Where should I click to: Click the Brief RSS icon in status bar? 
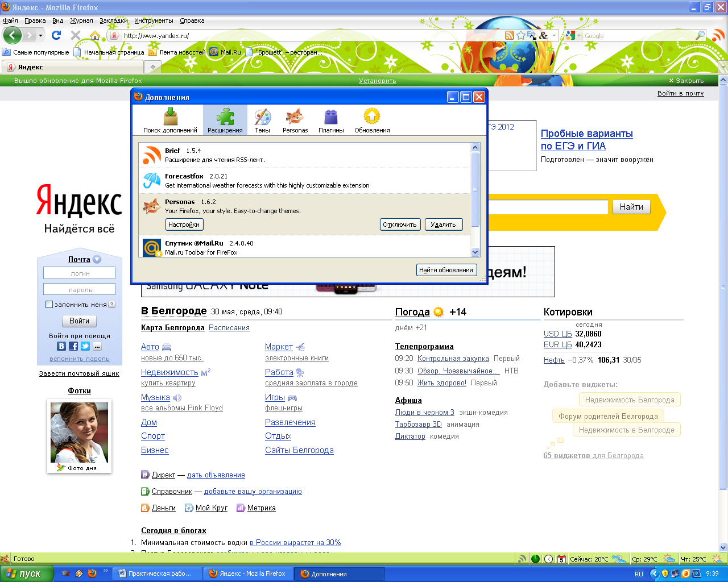[522, 559]
